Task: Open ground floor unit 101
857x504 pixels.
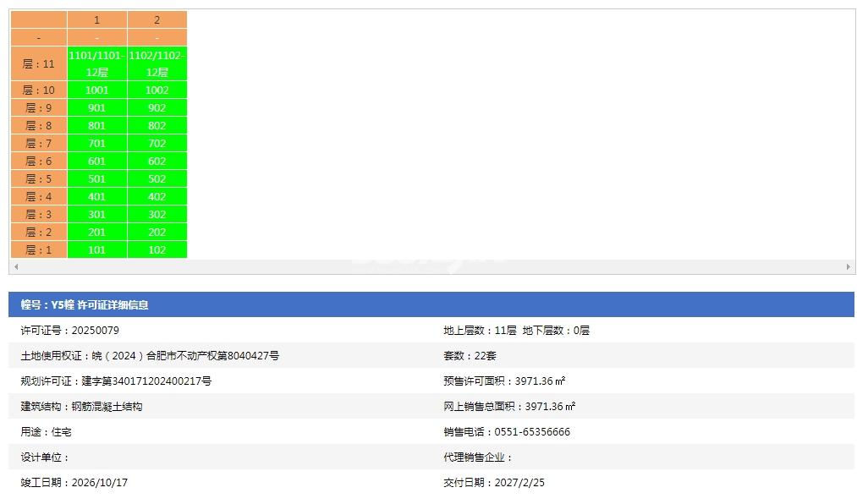Action: point(96,250)
